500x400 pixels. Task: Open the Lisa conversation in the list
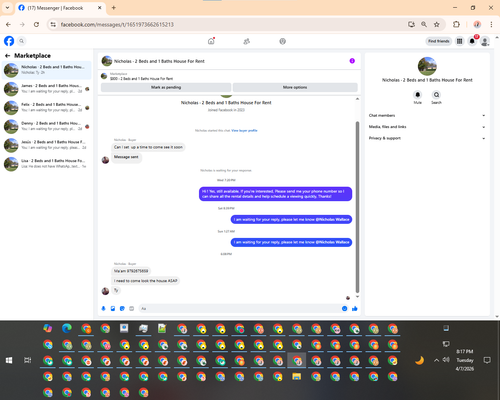coord(46,164)
